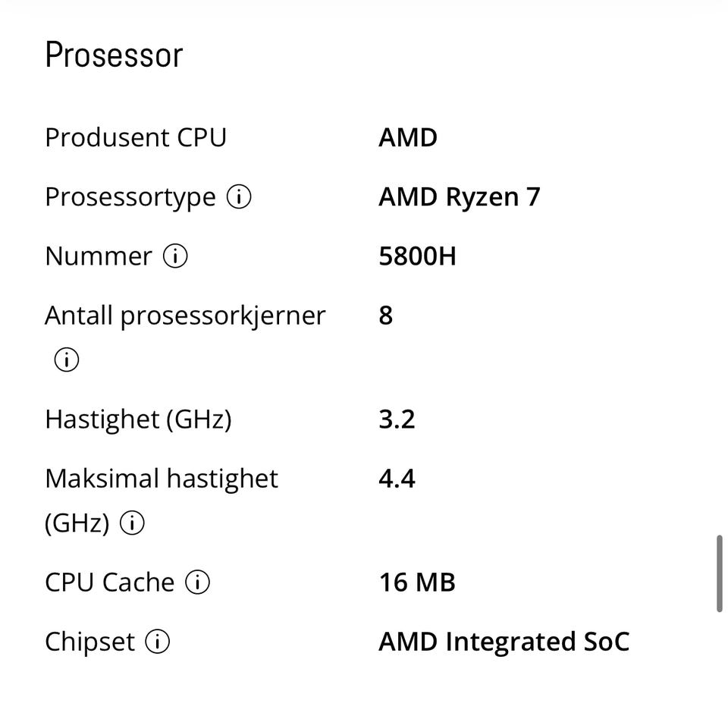Select the 5800H processor number

click(417, 256)
